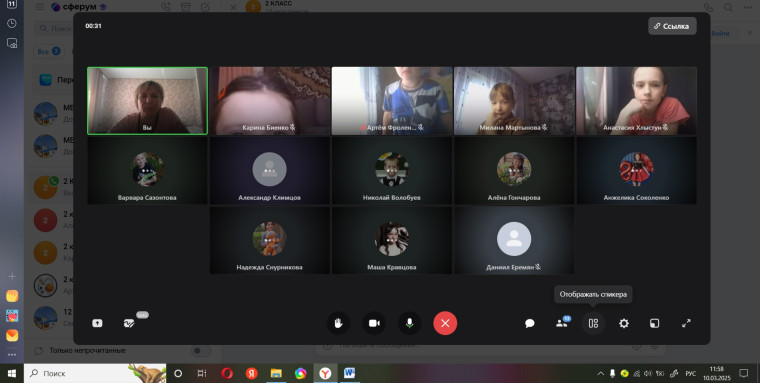Toggle Только непрочитанные switch
The height and width of the screenshot is (383, 760).
click(201, 351)
